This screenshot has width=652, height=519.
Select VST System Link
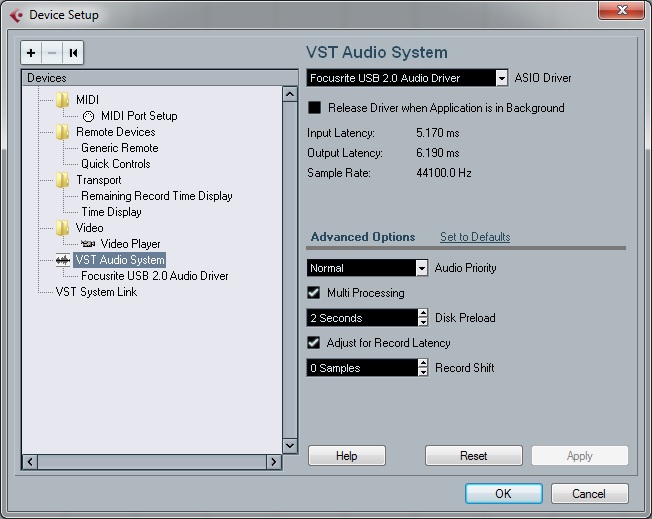point(96,292)
